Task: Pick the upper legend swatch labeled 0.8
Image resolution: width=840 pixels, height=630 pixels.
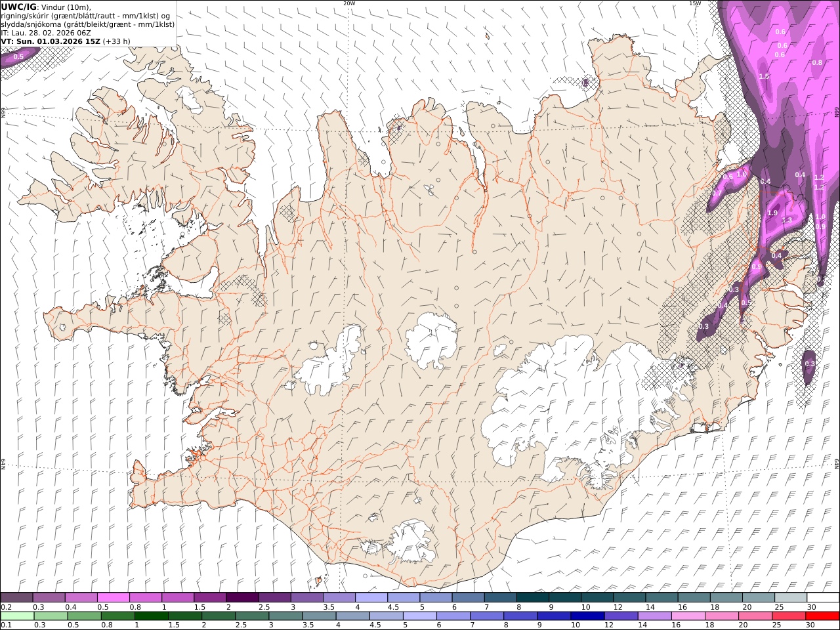Action: coord(145,598)
